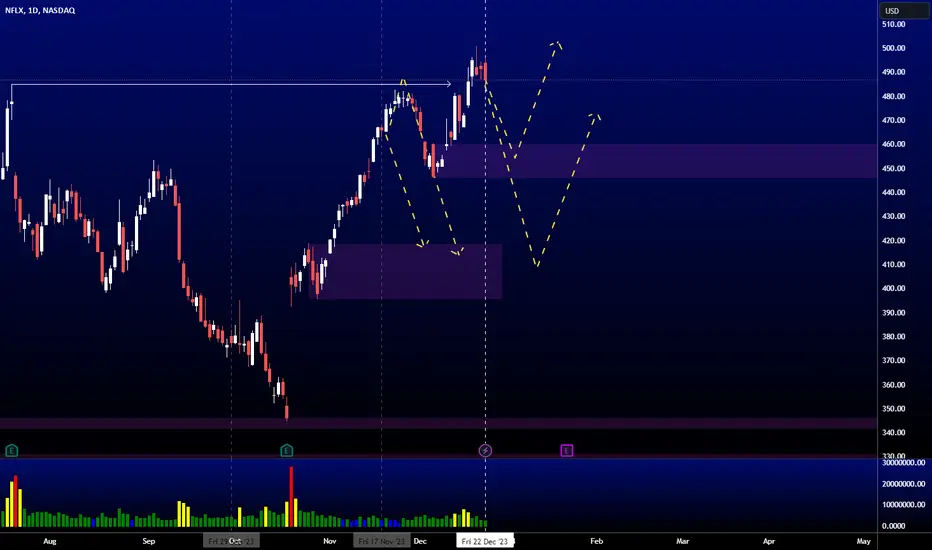Click the Dec label on time axis
This screenshot has width=932, height=550.
coord(420,541)
